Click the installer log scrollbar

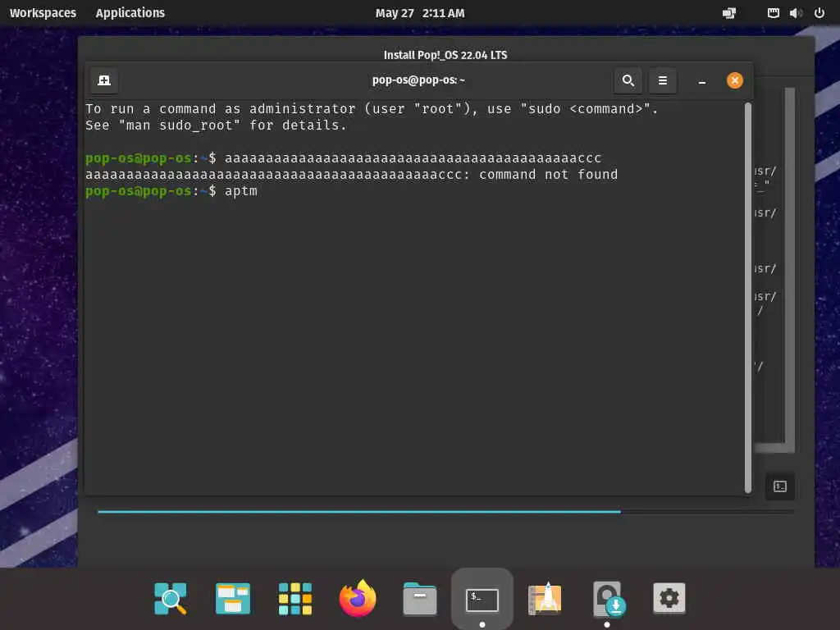click(790, 265)
